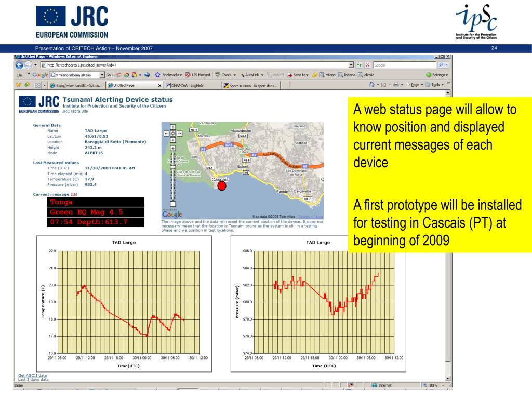This screenshot has width=532, height=399.
Task: Click the magnifier search icon
Action: [x=441, y=65]
